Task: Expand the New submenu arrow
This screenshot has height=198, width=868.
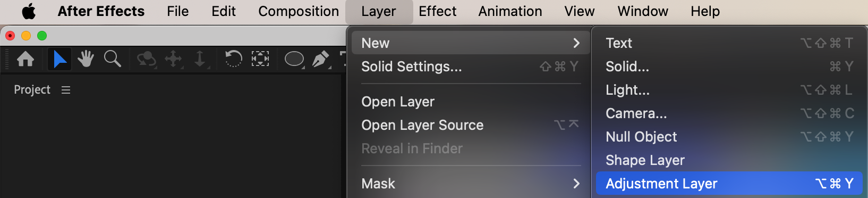Action: click(x=576, y=43)
